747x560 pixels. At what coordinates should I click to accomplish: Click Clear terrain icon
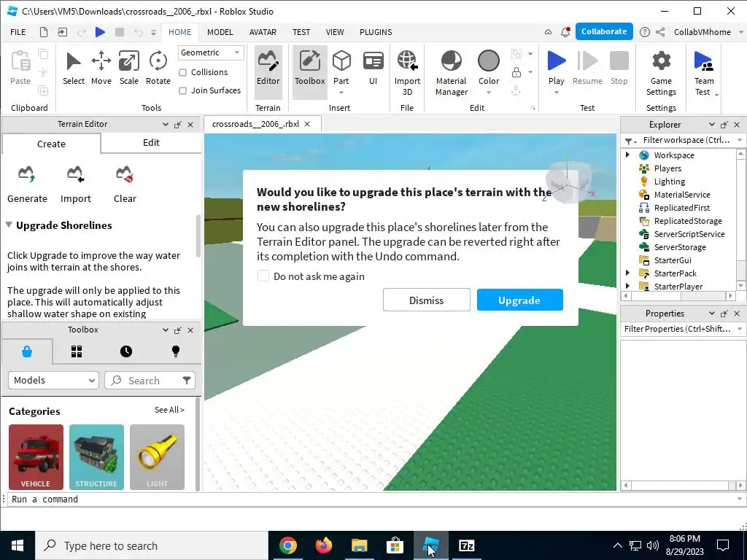(124, 174)
